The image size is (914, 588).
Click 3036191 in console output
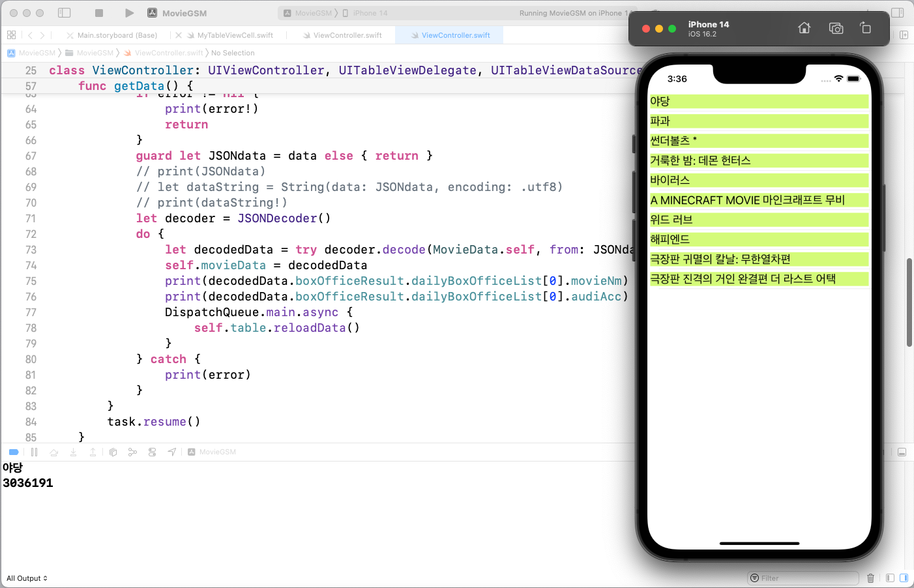tap(28, 483)
